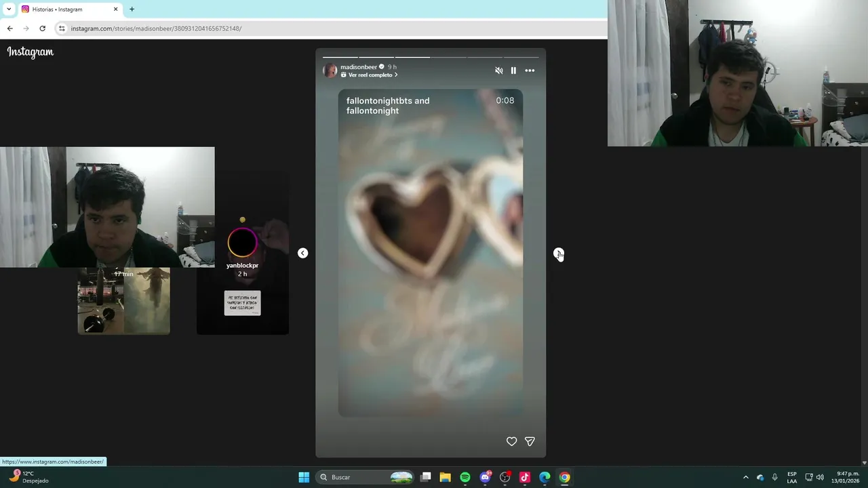
Task: Open Task View on the taskbar
Action: pos(425,477)
